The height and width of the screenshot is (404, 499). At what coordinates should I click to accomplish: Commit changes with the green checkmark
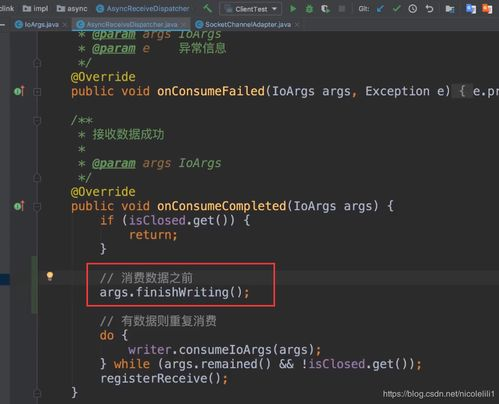(x=396, y=9)
